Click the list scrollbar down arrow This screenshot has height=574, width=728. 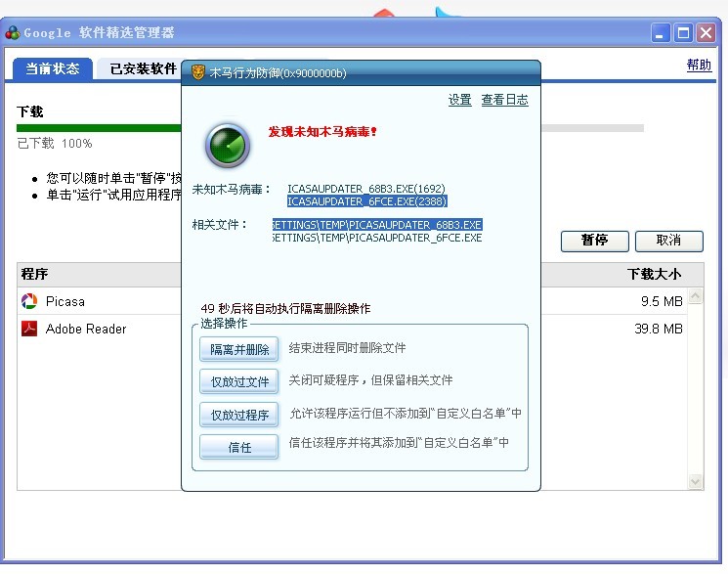coord(695,481)
